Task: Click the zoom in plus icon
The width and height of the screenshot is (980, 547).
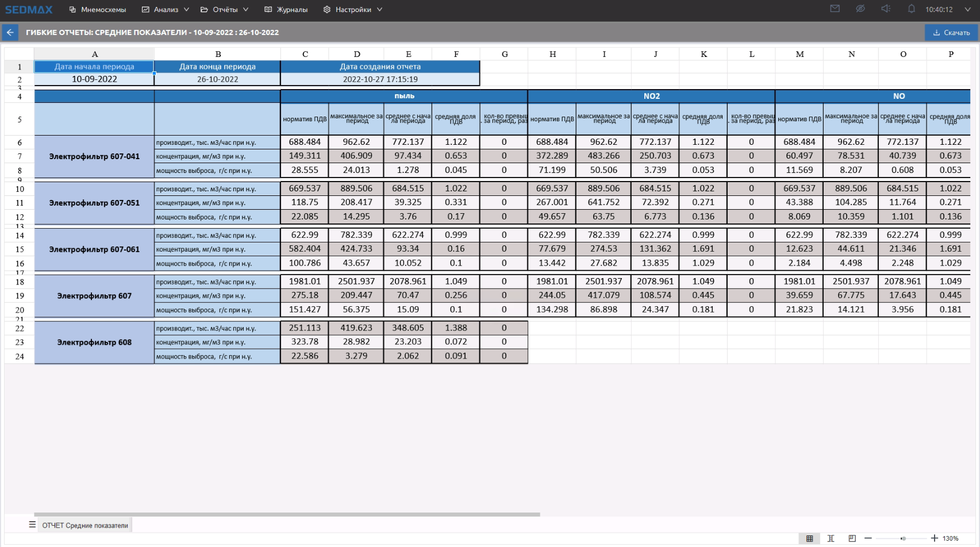Action: click(x=935, y=538)
